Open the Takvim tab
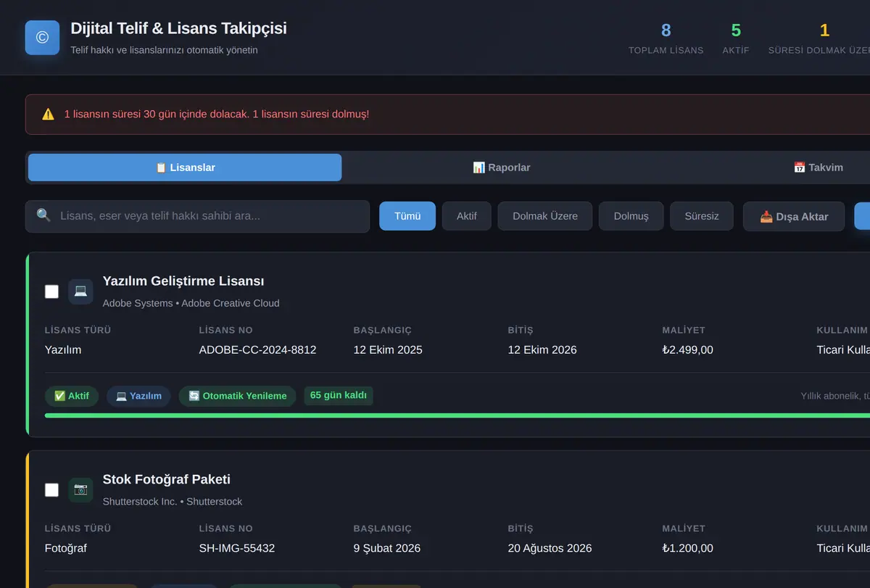Viewport: 870px width, 588px height. [x=818, y=167]
